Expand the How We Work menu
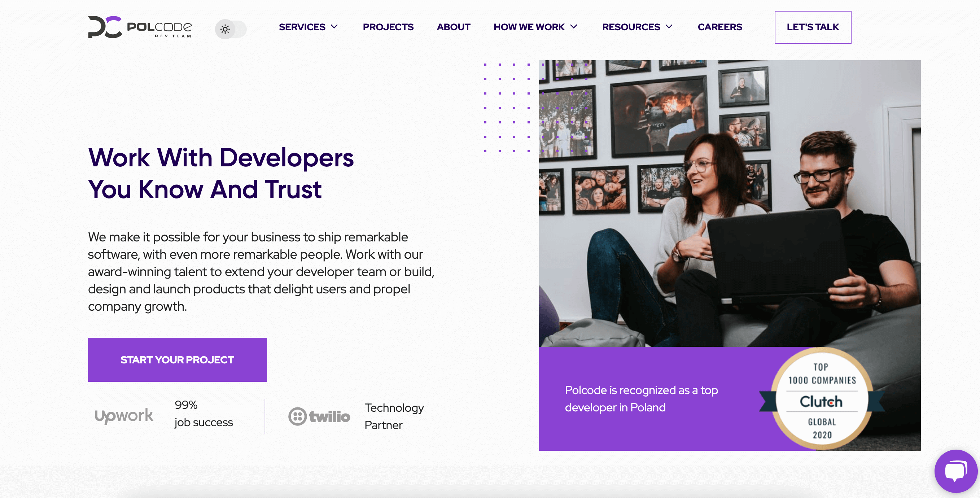 click(x=536, y=27)
